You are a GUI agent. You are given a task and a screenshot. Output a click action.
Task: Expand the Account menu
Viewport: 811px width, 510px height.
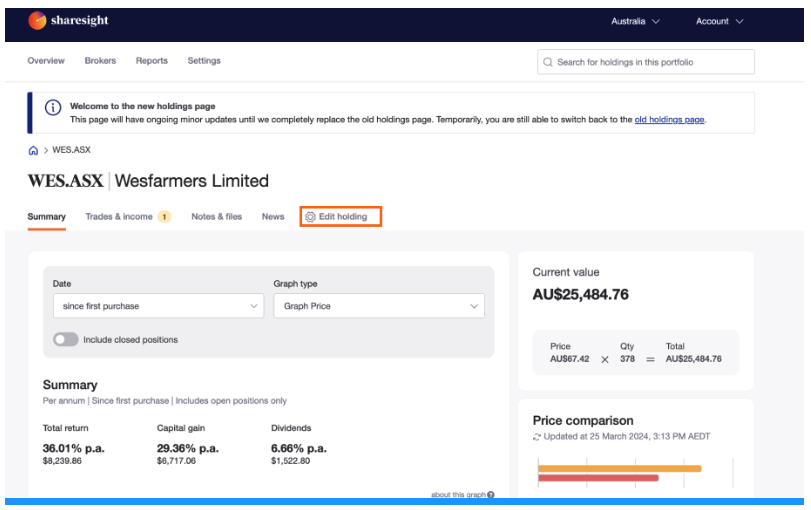click(x=719, y=21)
